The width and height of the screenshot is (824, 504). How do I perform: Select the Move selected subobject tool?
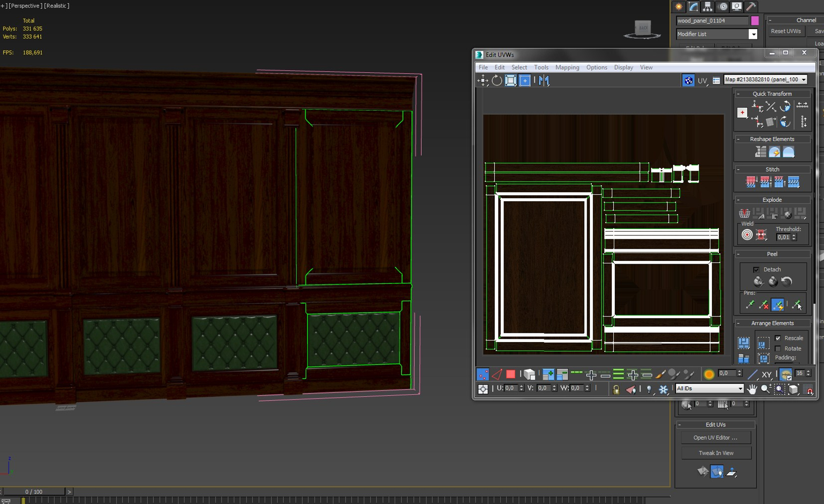(x=483, y=80)
